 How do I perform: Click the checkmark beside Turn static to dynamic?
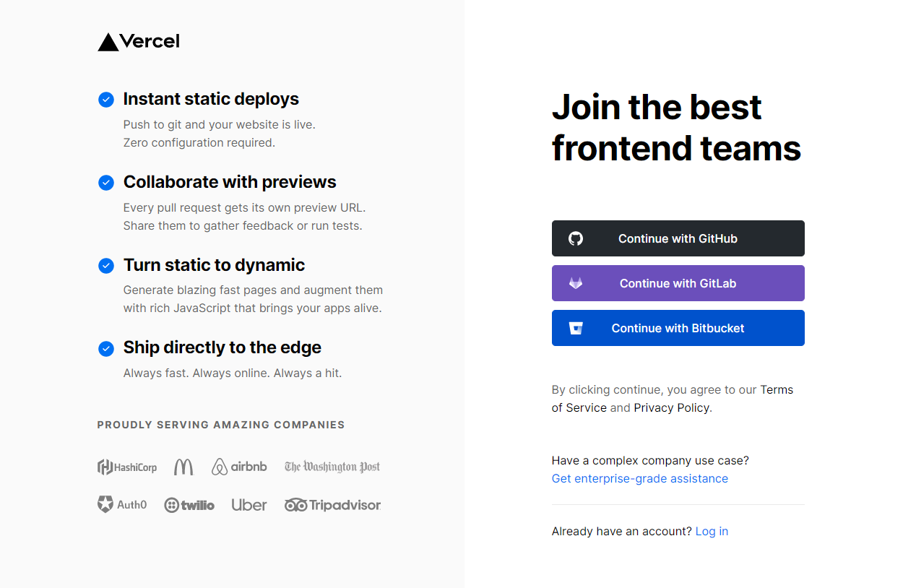[x=106, y=266]
